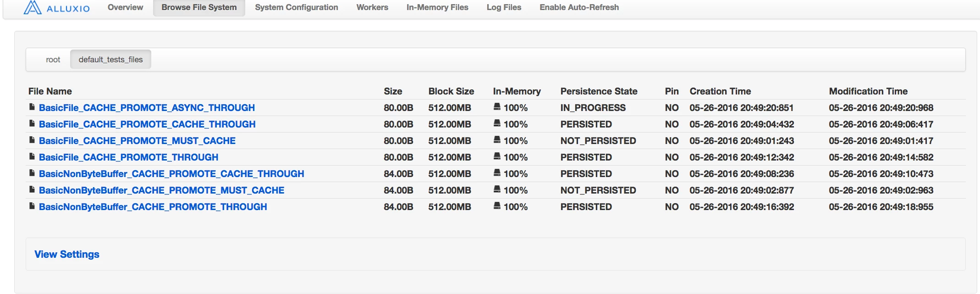Click in-memory disk icon for BasicFile_CACHE_PROMOTE_ASYNC_THROUGH
Viewport: 980px width, 294px height.
click(497, 107)
